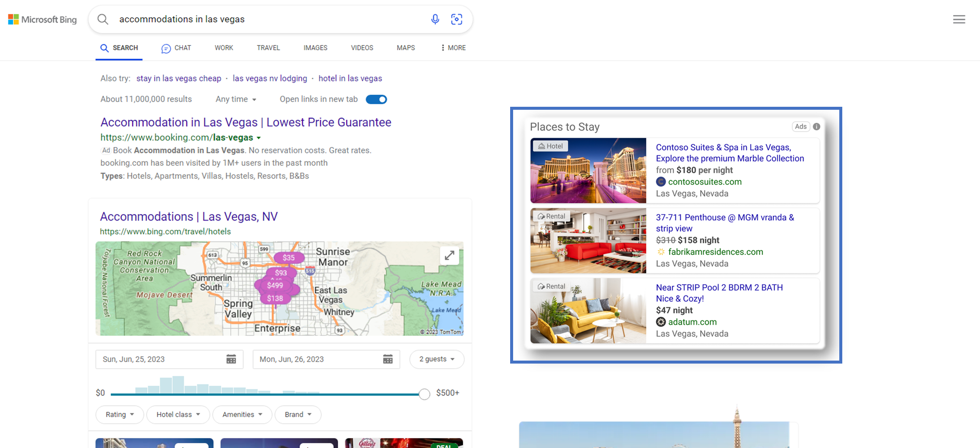Open the Any time filter dropdown

pos(236,99)
